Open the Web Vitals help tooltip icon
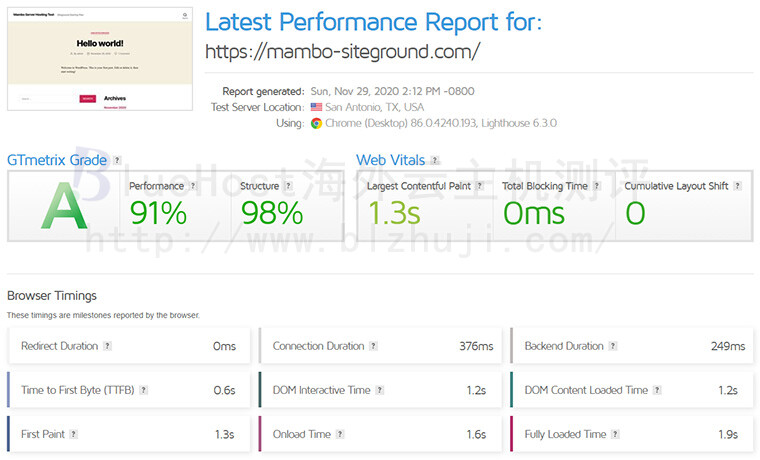The image size is (760, 460). pyautogui.click(x=435, y=160)
